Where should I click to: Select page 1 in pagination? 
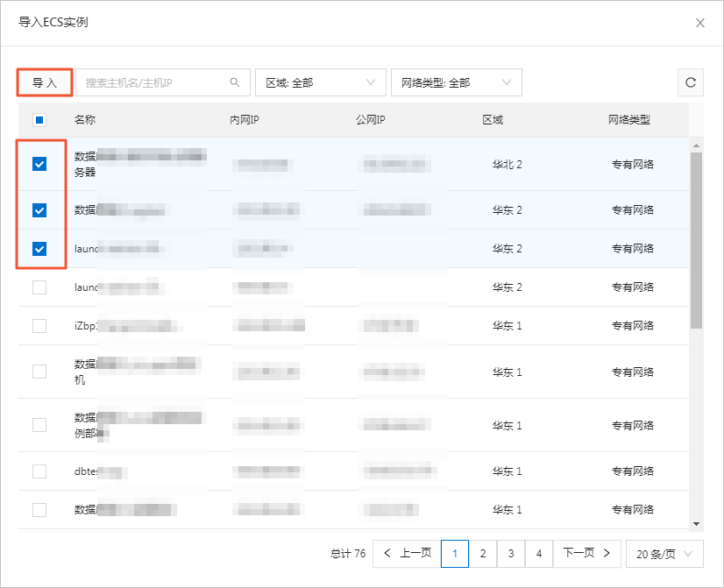(x=455, y=553)
